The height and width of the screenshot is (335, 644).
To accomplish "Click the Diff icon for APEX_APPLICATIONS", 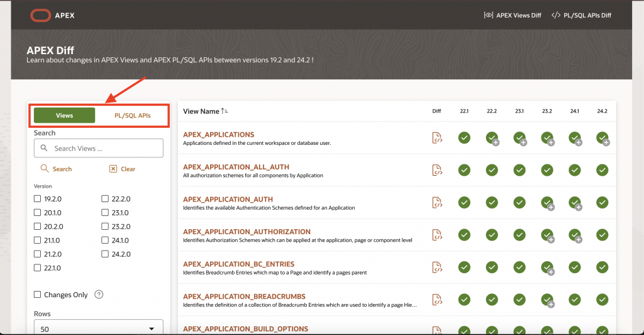I will pyautogui.click(x=437, y=138).
